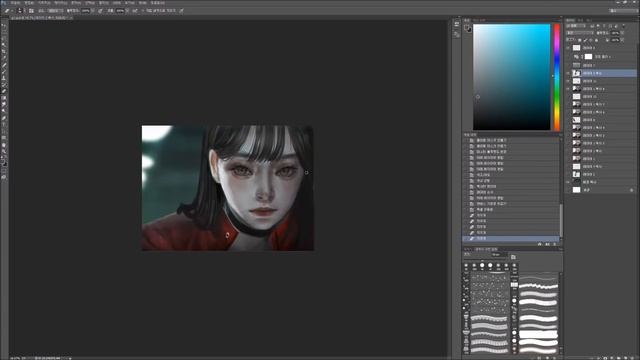Open the Window menu
The height and width of the screenshot is (360, 640).
pos(142,3)
